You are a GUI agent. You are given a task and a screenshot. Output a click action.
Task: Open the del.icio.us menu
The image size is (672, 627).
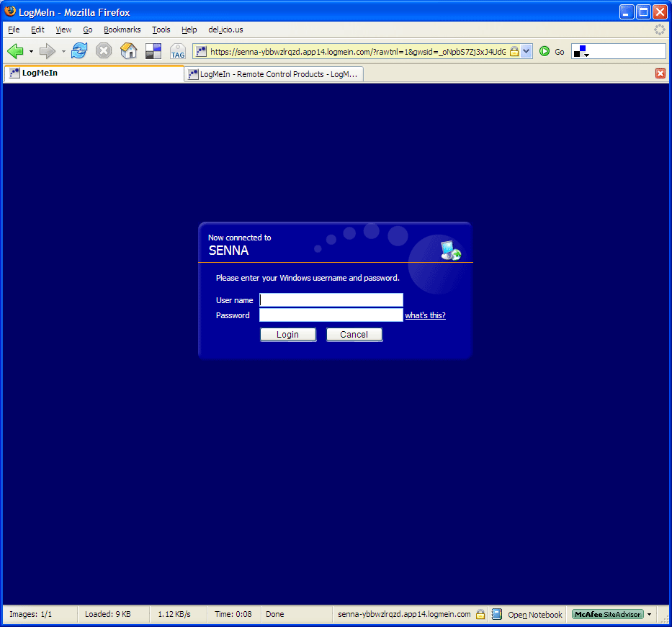pos(225,30)
